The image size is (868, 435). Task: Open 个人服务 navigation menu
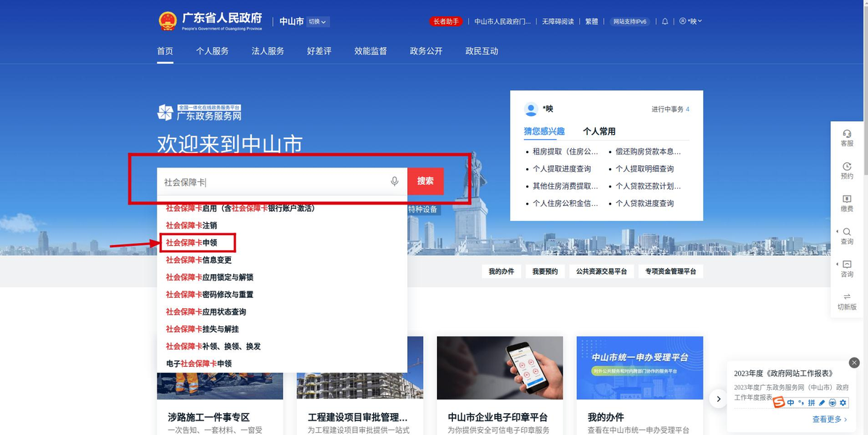point(212,51)
